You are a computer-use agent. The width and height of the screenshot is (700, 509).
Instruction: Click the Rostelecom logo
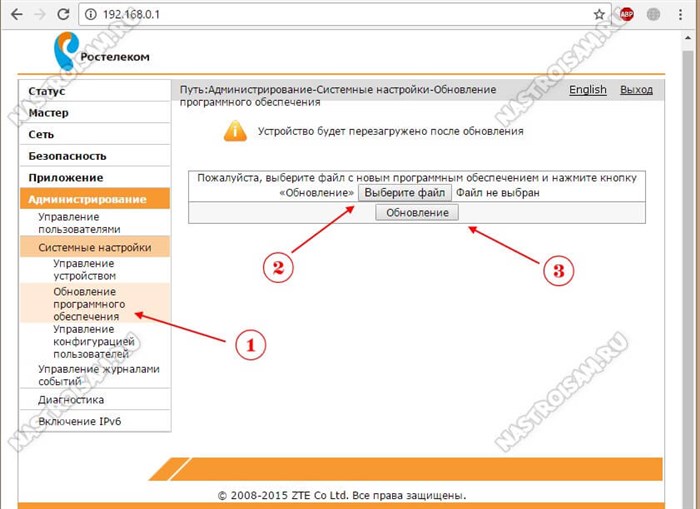pyautogui.click(x=101, y=51)
